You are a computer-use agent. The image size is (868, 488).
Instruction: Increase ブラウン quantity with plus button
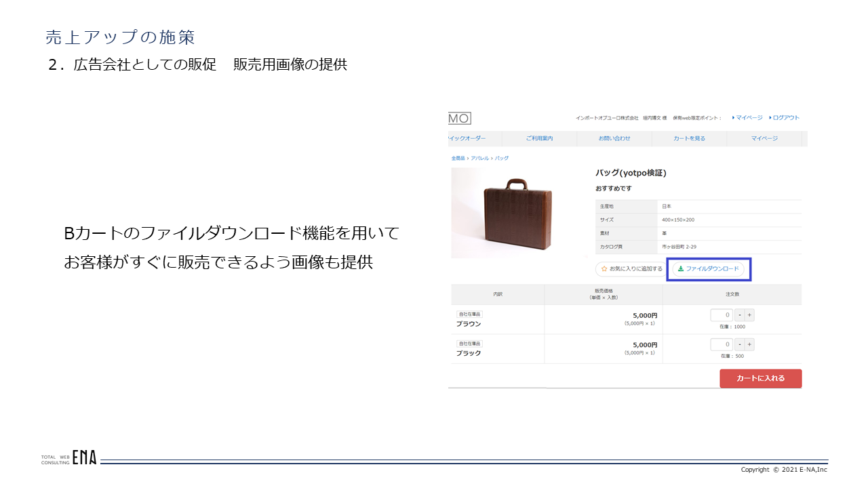pos(749,315)
